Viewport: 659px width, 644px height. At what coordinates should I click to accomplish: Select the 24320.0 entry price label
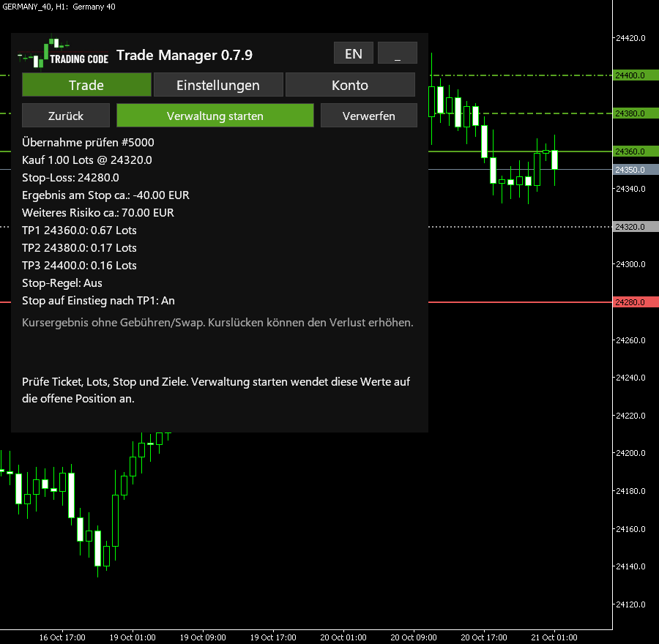point(636,227)
